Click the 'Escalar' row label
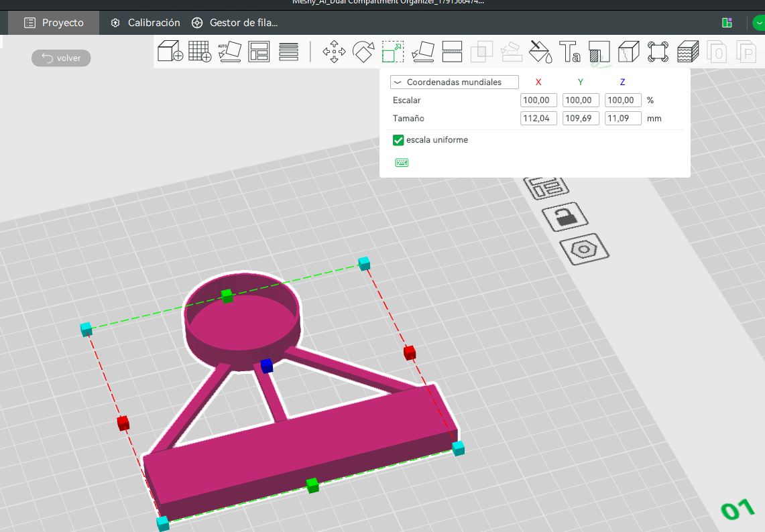Viewport: 765px width, 532px height. 406,101
